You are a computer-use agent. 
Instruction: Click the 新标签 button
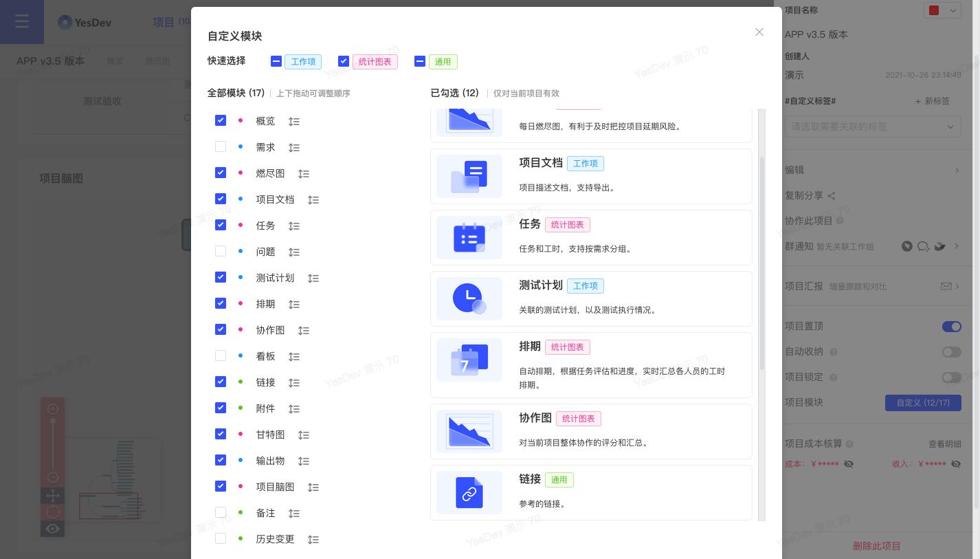click(932, 101)
